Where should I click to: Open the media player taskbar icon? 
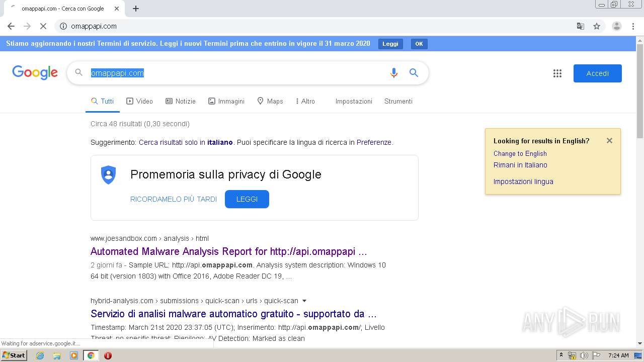pyautogui.click(x=74, y=355)
